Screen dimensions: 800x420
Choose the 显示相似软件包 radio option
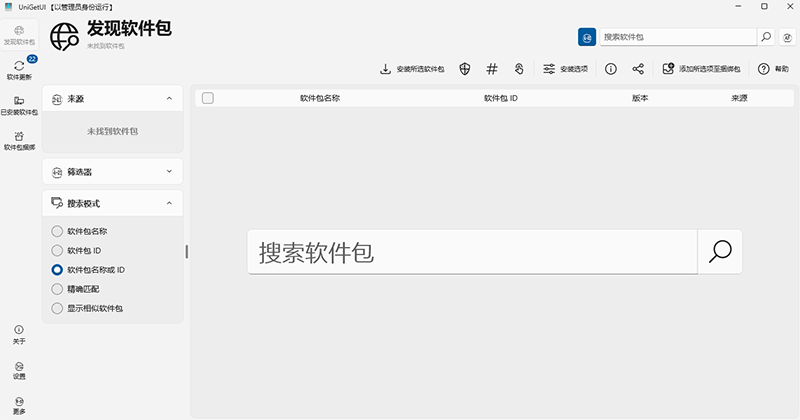(57, 308)
